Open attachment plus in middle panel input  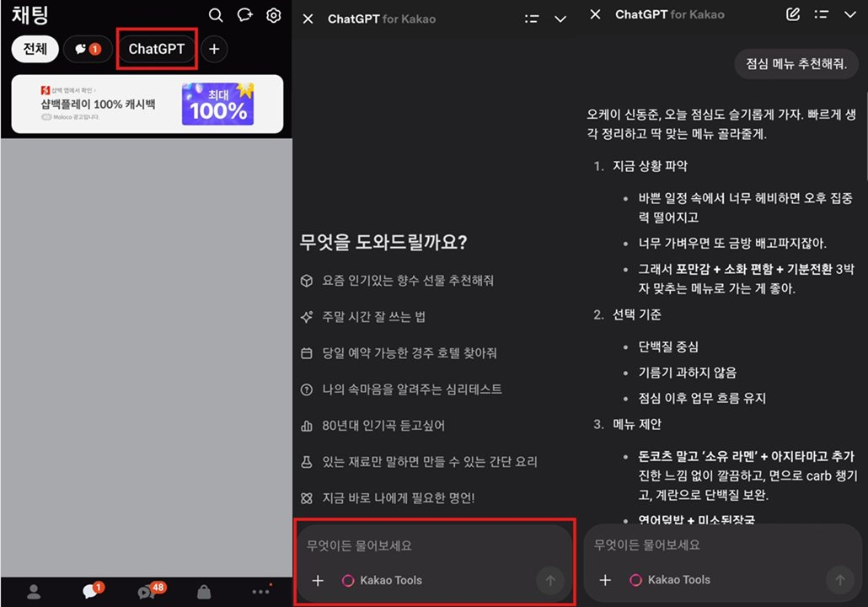(318, 580)
